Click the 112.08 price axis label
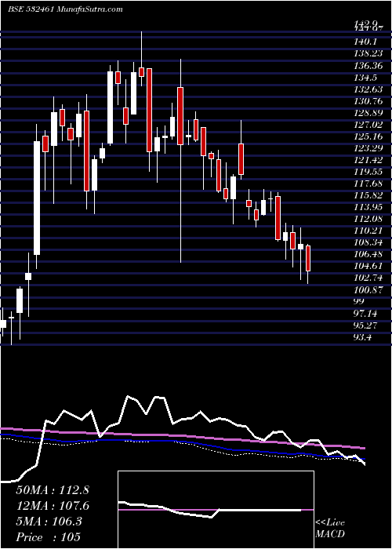This screenshot has width=392, height=549. pyautogui.click(x=367, y=219)
